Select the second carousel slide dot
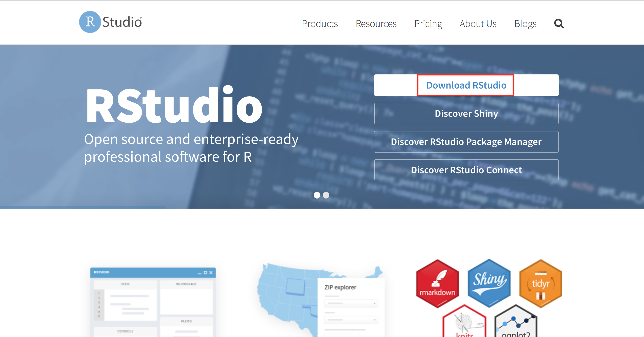The height and width of the screenshot is (337, 644). click(x=326, y=195)
